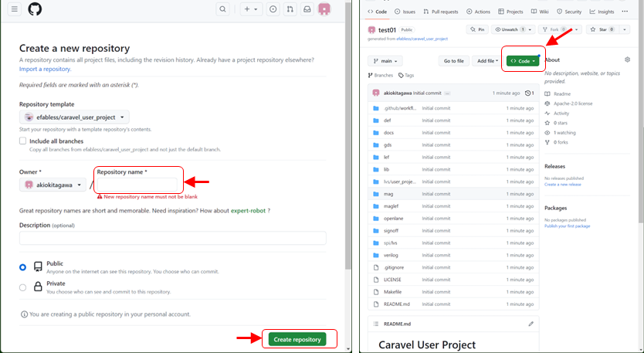The width and height of the screenshot is (644, 353).
Task: Open the issues icon in the header
Action: tap(273, 9)
